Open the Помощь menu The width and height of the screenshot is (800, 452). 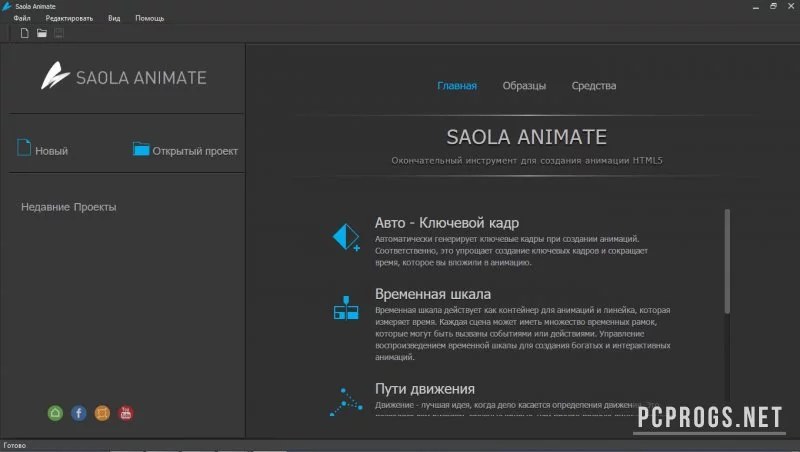[x=149, y=18]
